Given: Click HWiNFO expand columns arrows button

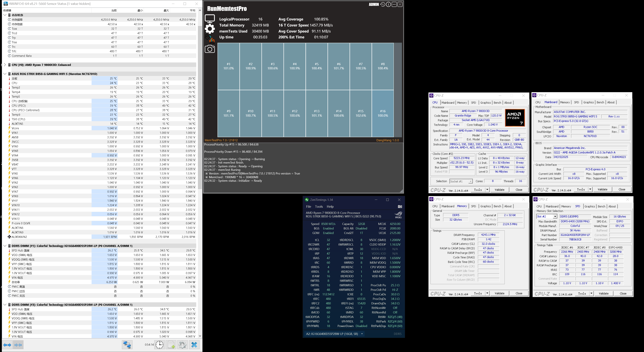Looking at the screenshot, I should [7, 345].
